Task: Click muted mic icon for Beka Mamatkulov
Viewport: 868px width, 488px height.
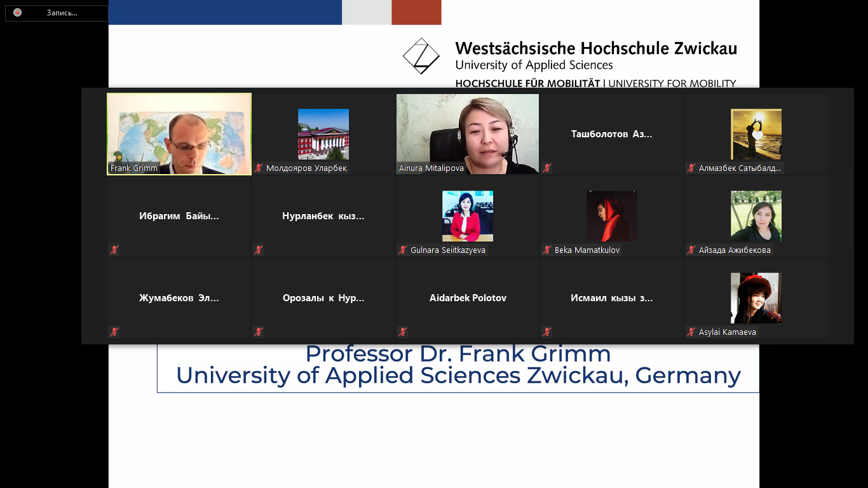Action: [547, 250]
